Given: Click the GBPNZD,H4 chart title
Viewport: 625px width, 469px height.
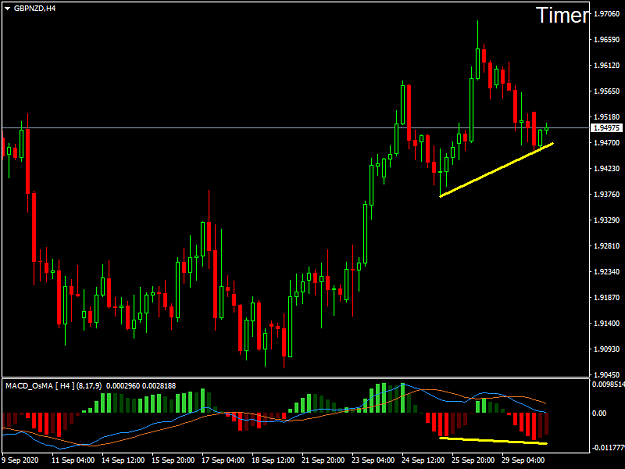Looking at the screenshot, I should pyautogui.click(x=35, y=8).
